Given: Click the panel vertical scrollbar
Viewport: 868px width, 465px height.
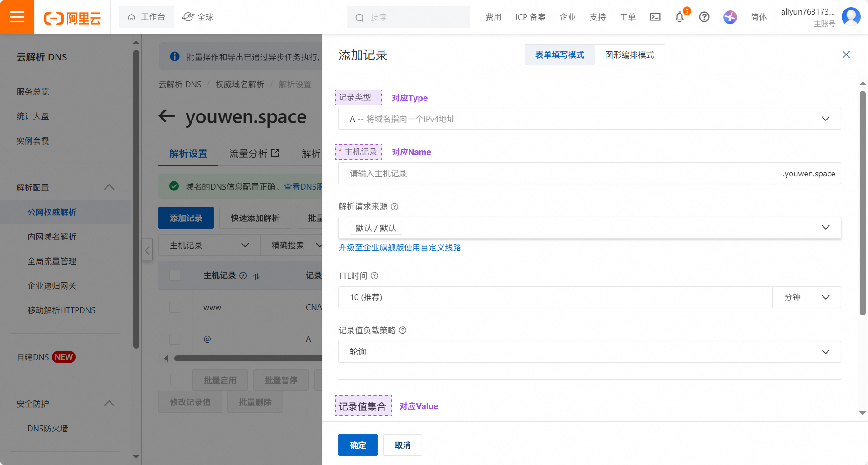Looking at the screenshot, I should coord(863,203).
